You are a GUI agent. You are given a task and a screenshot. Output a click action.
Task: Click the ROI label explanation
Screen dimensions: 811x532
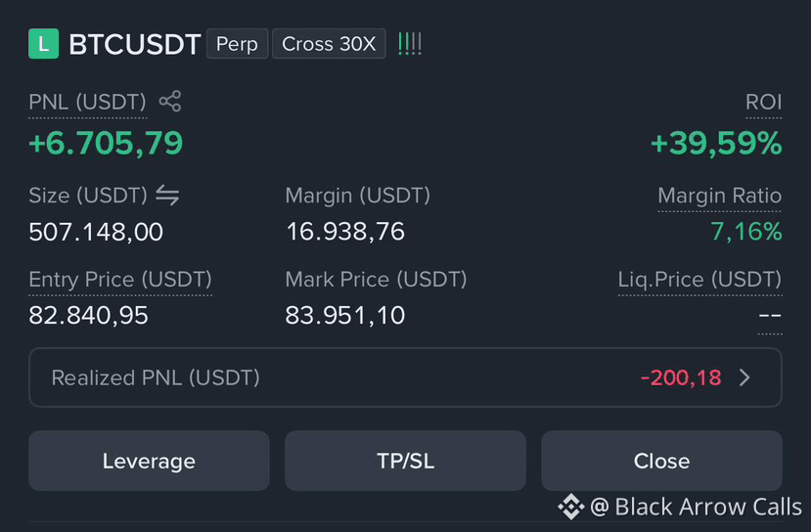click(763, 102)
